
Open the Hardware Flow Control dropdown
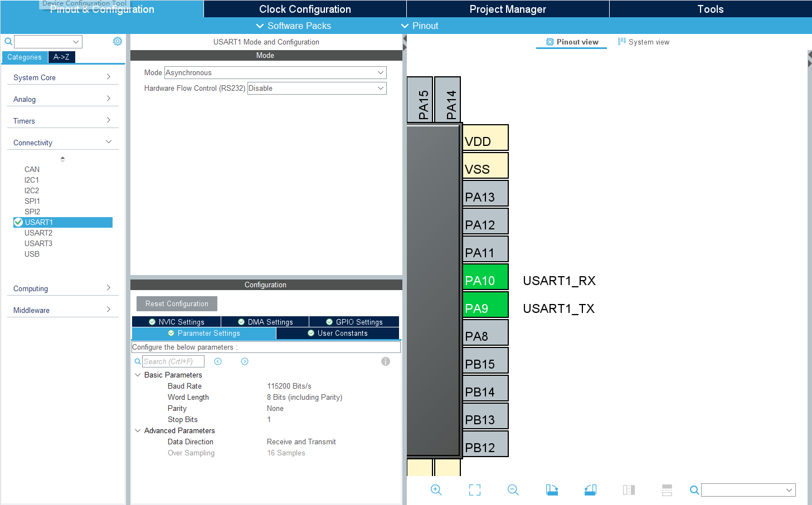(317, 88)
